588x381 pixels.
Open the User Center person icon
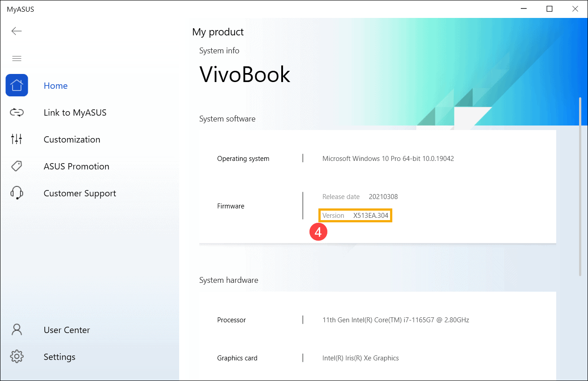(17, 330)
